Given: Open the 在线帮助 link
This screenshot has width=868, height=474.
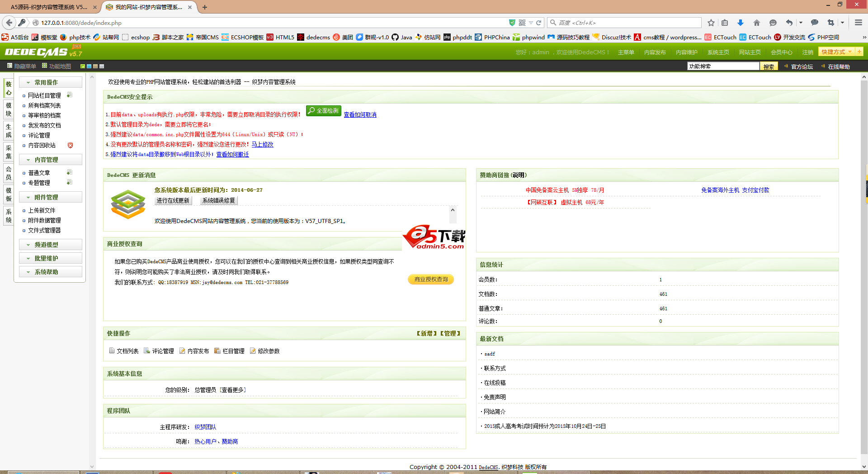Looking at the screenshot, I should pos(839,66).
